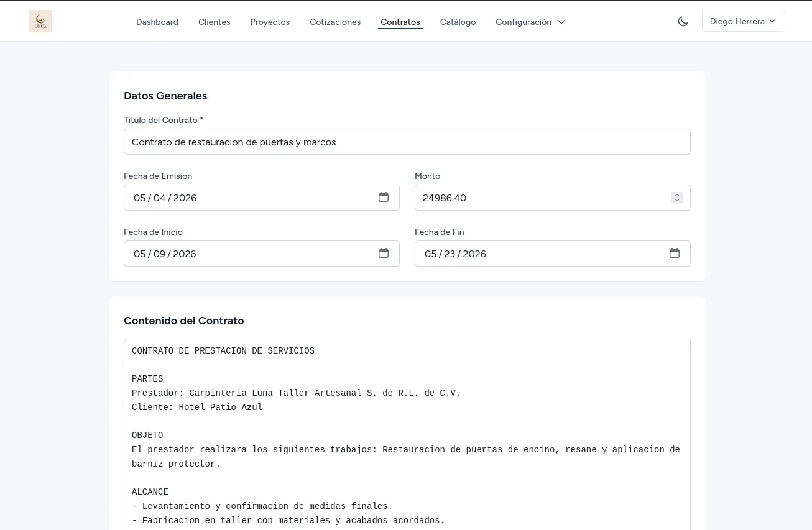
Task: Click Fecha de Fin date field
Action: [x=553, y=254]
